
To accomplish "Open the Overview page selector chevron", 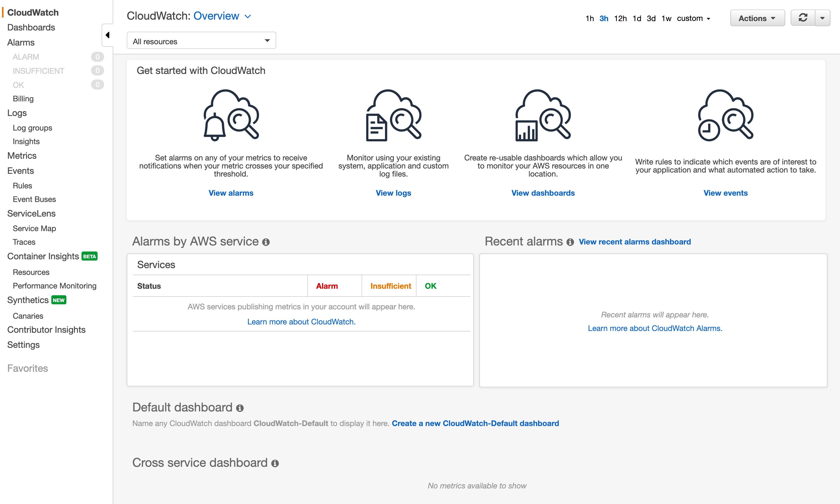I will [x=248, y=16].
